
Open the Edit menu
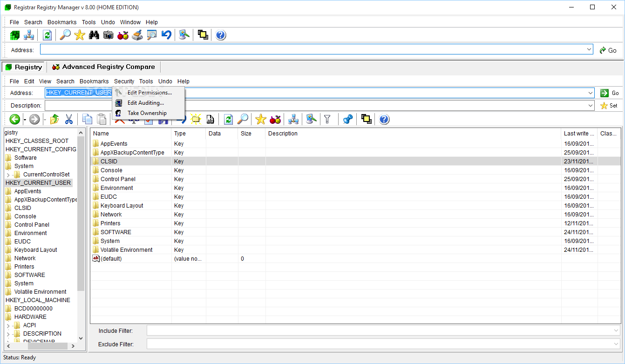coord(29,81)
